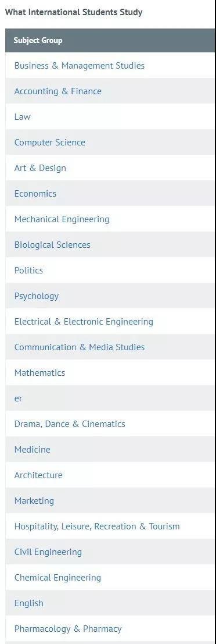Go to the Medicine subject
Viewport: 216px width, 644px height.
click(x=32, y=450)
